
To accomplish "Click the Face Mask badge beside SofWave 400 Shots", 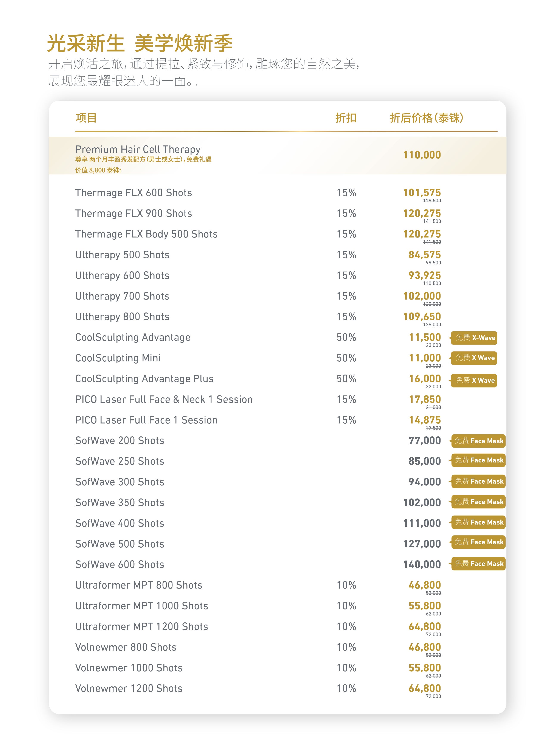I will [x=478, y=522].
